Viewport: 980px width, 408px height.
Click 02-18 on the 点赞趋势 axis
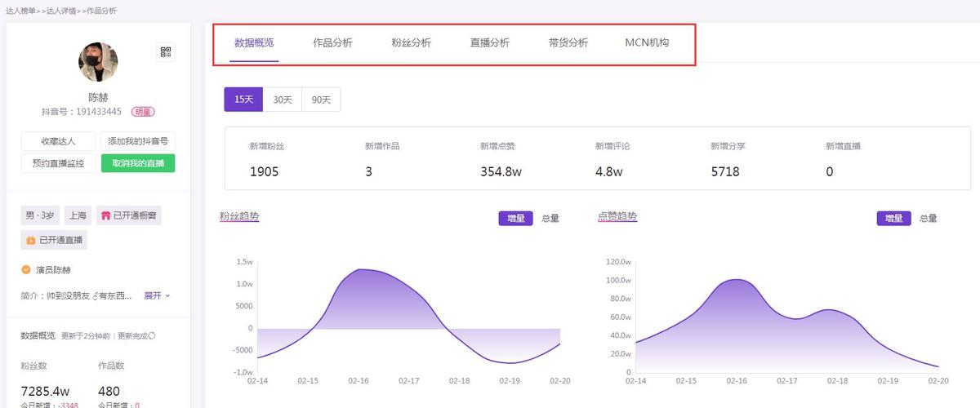pyautogui.click(x=838, y=381)
